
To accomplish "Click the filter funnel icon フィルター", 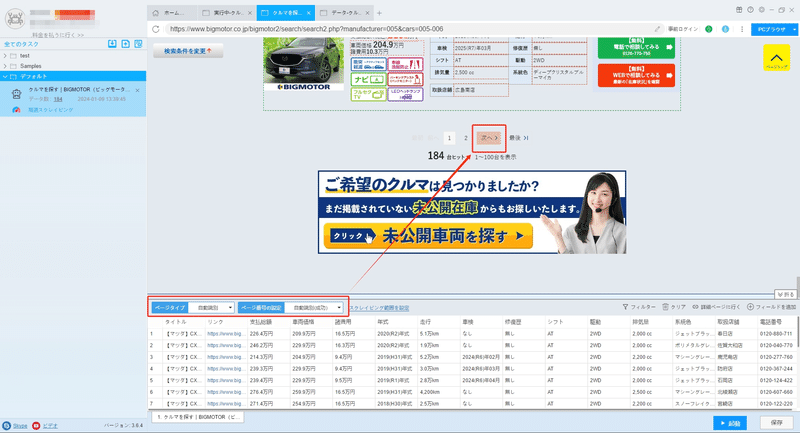I will 625,307.
